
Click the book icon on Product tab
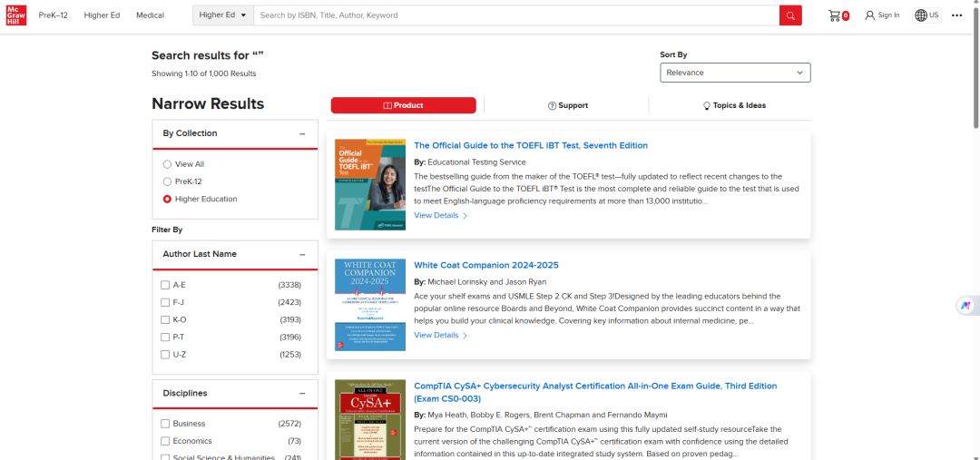(x=387, y=105)
